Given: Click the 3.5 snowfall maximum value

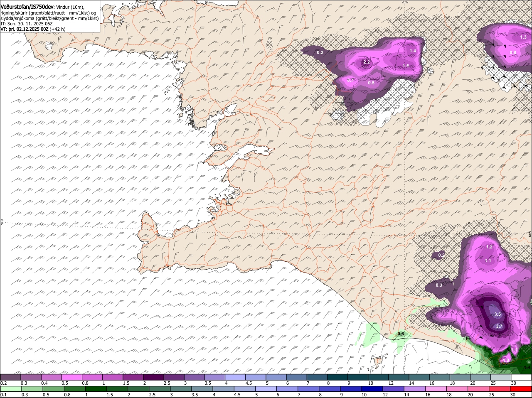Looking at the screenshot, I should tap(498, 314).
